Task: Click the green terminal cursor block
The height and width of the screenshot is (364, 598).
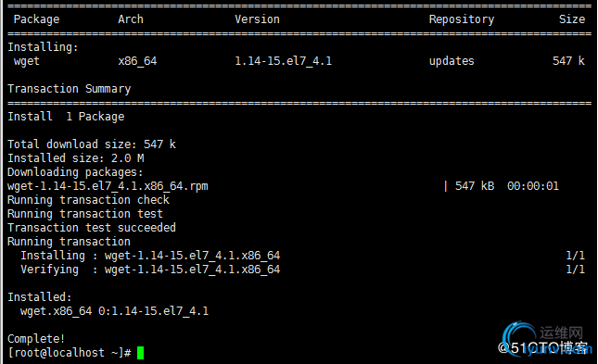Action: 140,353
